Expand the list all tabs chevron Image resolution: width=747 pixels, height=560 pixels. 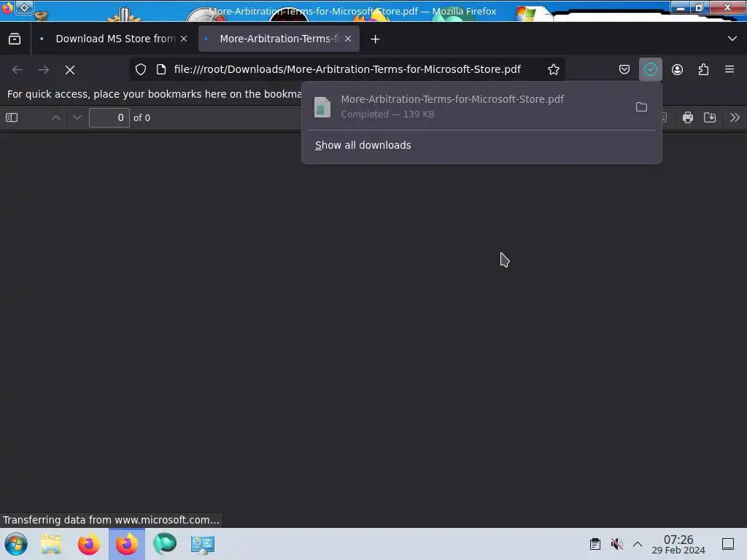point(732,39)
